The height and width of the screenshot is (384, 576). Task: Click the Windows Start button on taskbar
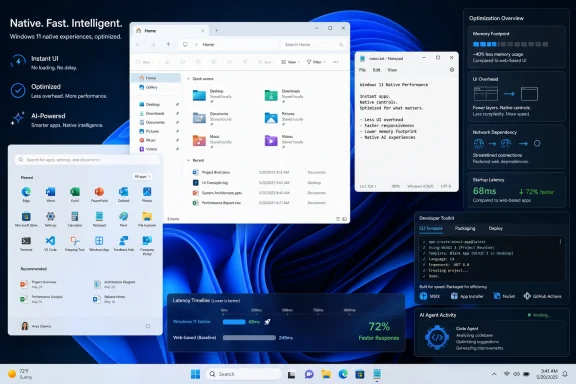(x=195, y=374)
